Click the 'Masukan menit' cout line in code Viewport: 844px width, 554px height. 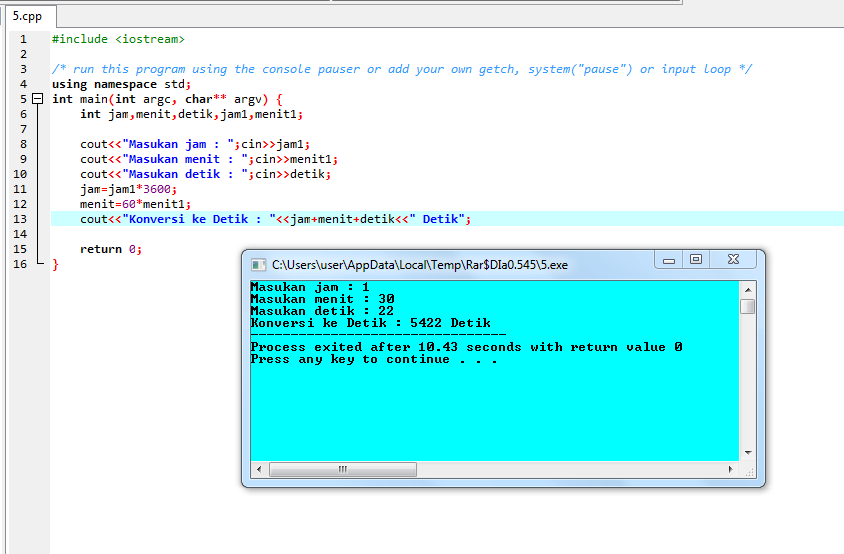point(209,160)
